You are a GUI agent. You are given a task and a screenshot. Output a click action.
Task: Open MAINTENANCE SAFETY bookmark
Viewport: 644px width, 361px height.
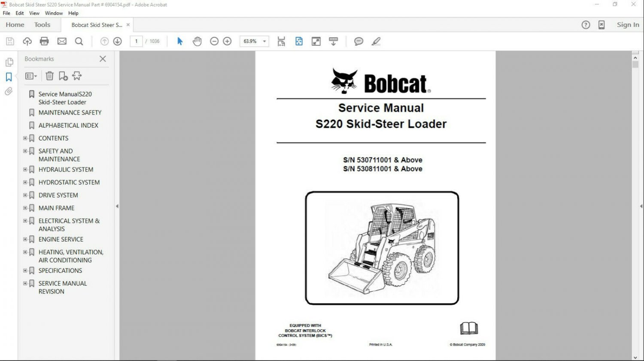(70, 112)
